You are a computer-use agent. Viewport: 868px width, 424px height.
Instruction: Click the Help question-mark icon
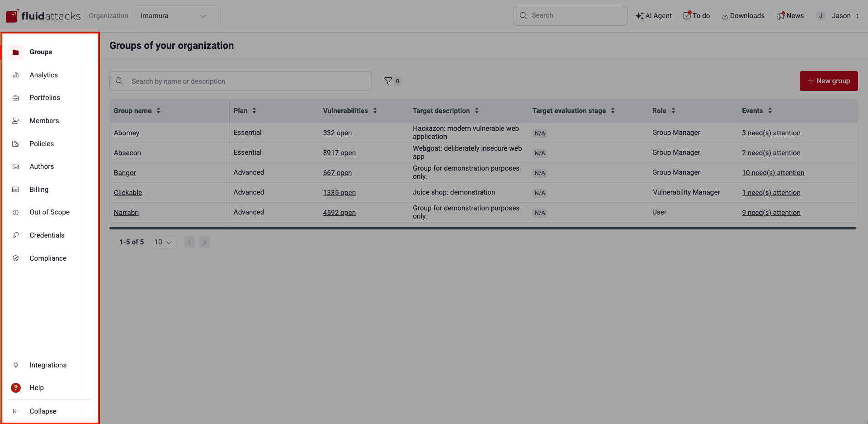(x=16, y=387)
